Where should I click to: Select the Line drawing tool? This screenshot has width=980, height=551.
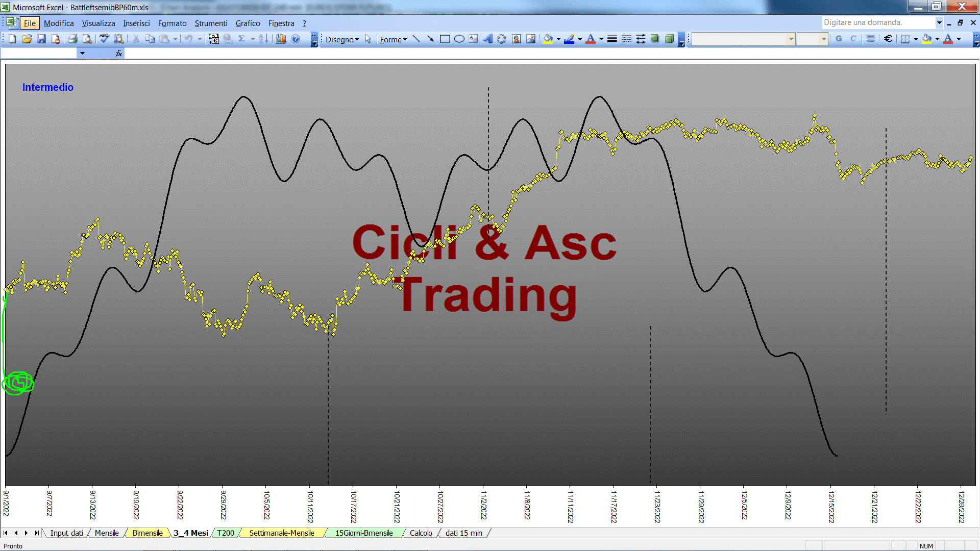coord(416,39)
